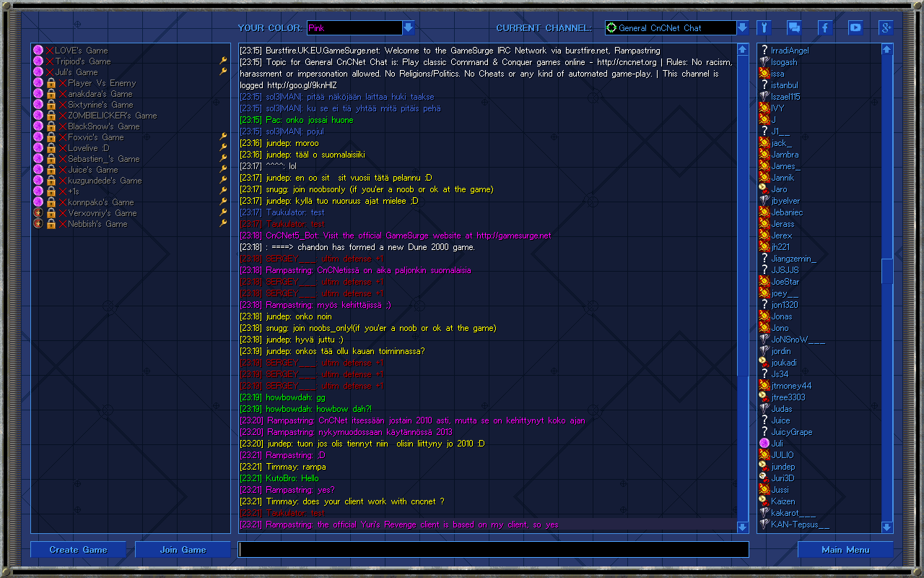Click the chat scrollbar down arrow

click(x=743, y=527)
